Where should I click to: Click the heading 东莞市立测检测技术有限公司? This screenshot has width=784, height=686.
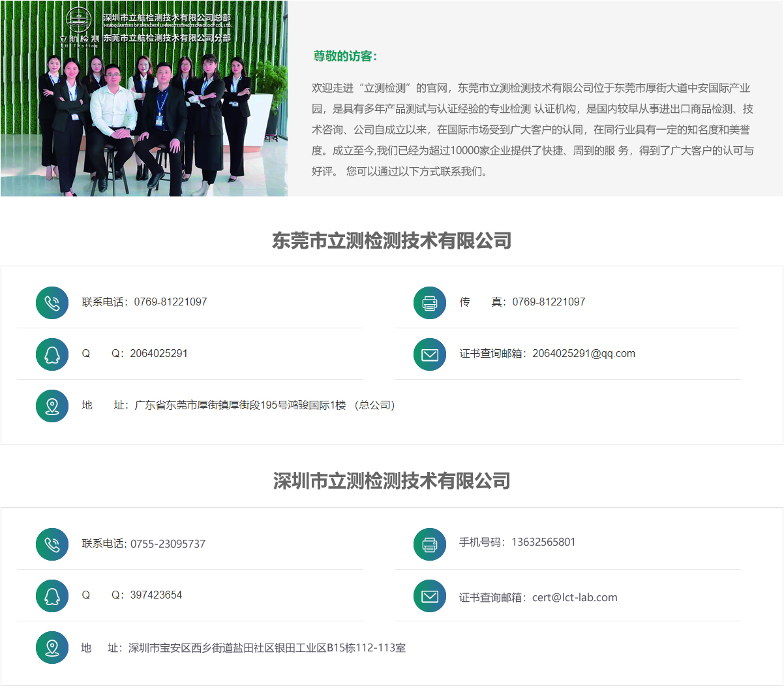pos(391,241)
